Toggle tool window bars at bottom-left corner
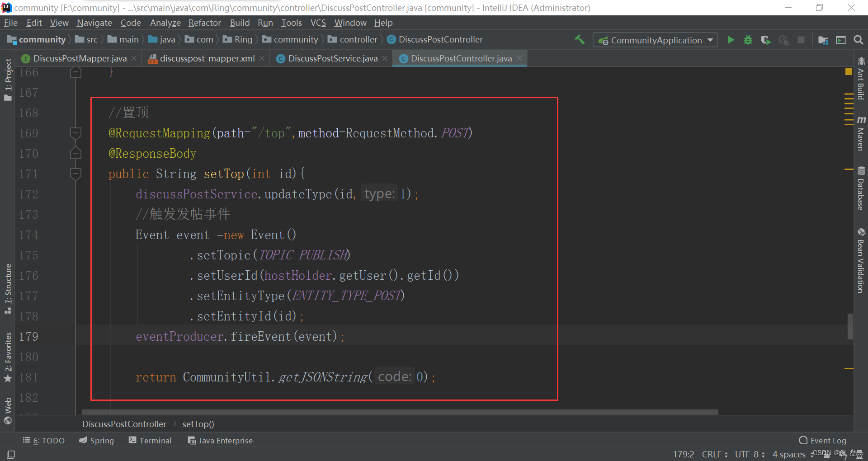868x461 pixels. click(11, 454)
